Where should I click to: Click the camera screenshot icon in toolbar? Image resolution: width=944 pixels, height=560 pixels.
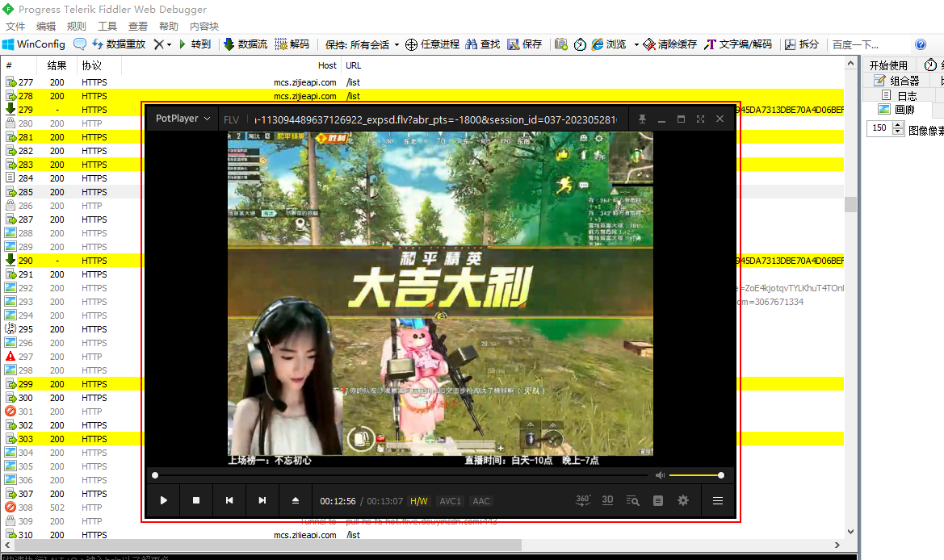561,44
